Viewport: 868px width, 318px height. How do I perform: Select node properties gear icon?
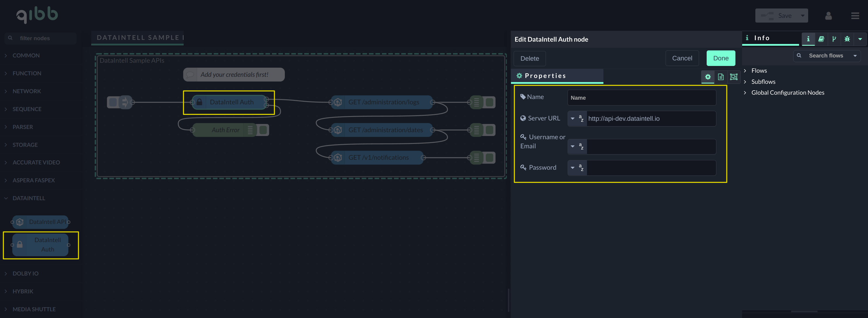708,77
